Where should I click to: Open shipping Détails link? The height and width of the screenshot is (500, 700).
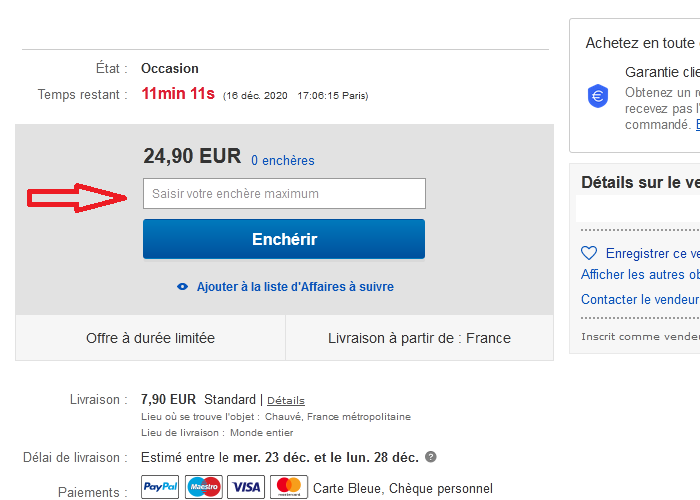tap(286, 400)
